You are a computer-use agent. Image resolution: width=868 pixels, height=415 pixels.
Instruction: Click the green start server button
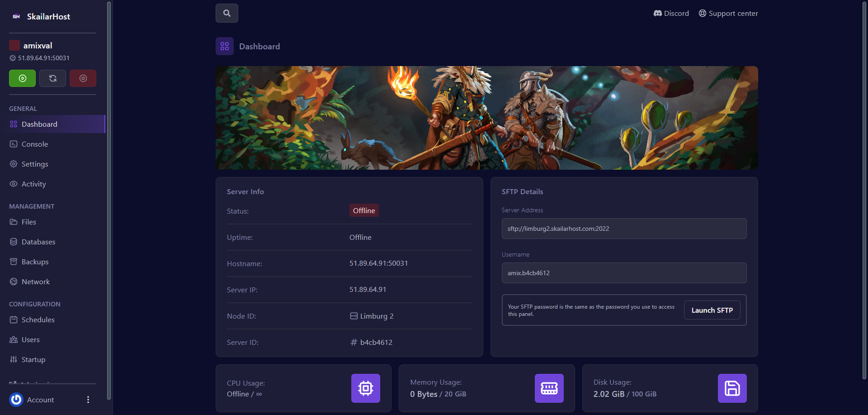pos(22,78)
